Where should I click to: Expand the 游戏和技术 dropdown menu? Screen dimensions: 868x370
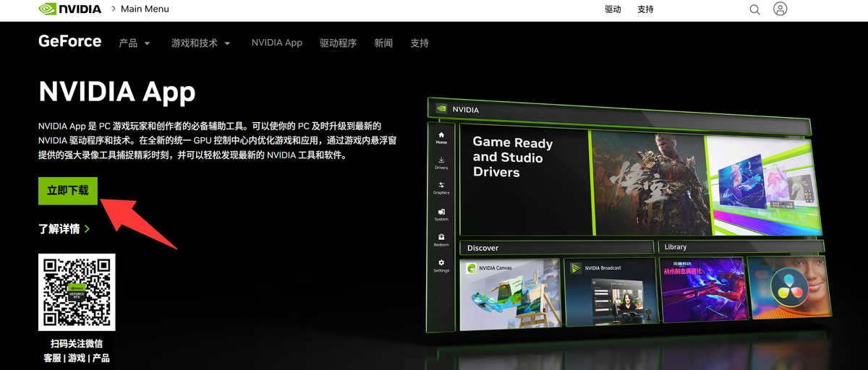pos(200,43)
